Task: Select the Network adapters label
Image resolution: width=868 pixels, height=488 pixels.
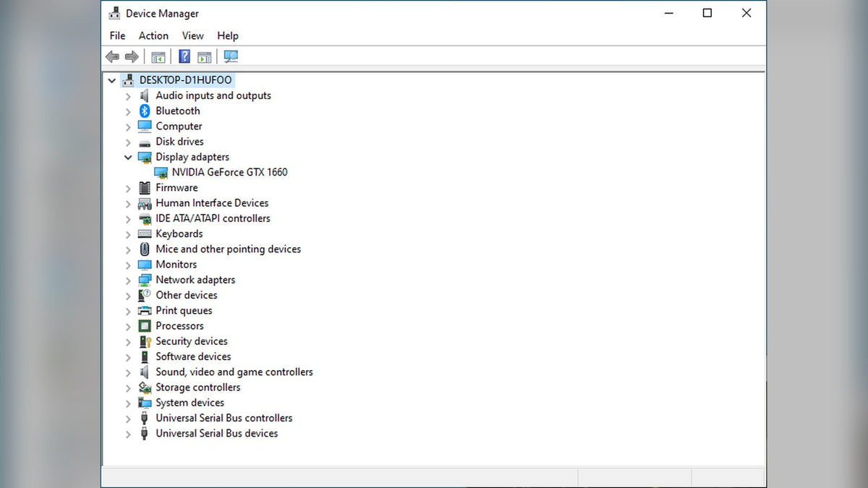Action: [195, 280]
